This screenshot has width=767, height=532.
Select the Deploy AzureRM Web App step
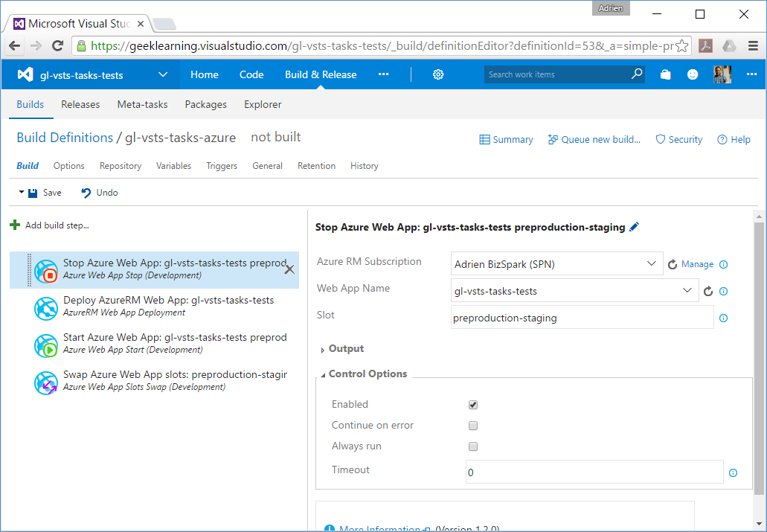154,307
